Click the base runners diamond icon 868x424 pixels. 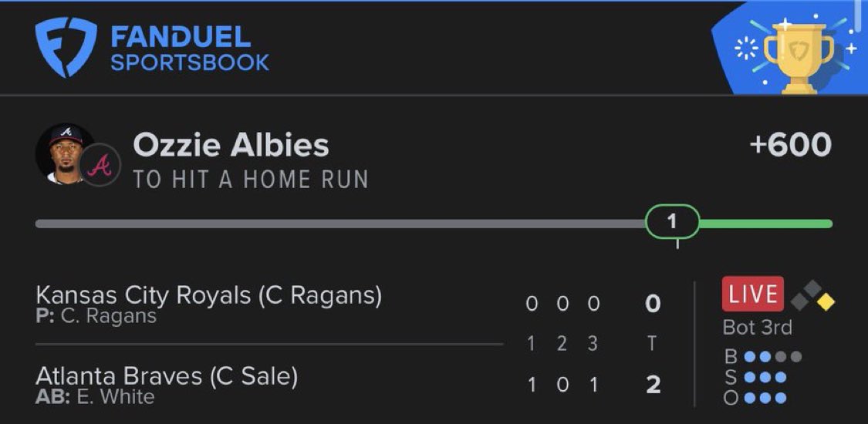coord(813,294)
